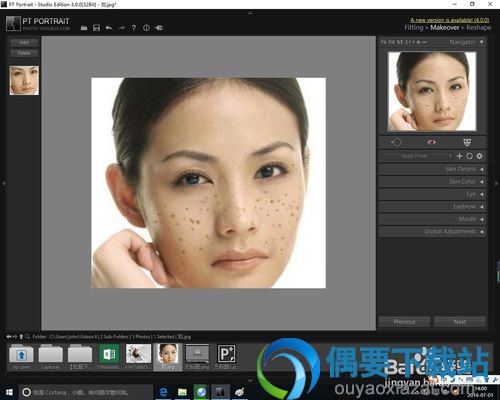Open File Explorer from the taskbar
Image resolution: width=500 pixels, height=400 pixels.
(x=182, y=392)
